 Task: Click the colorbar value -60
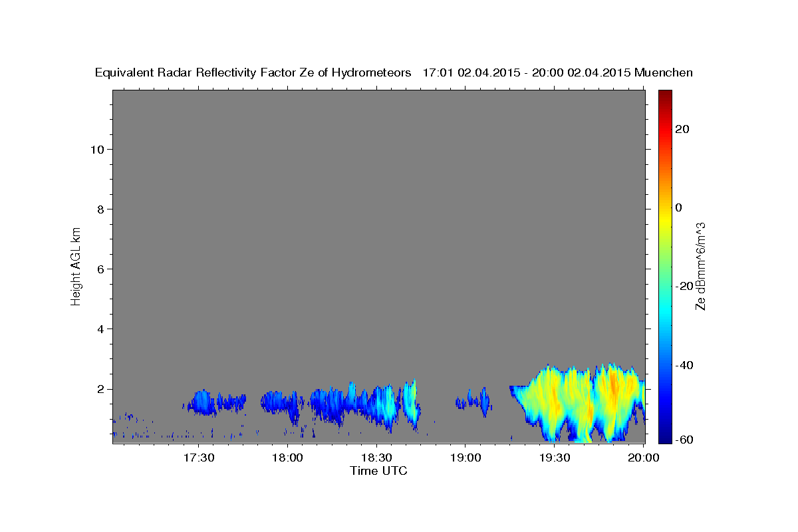[685, 440]
